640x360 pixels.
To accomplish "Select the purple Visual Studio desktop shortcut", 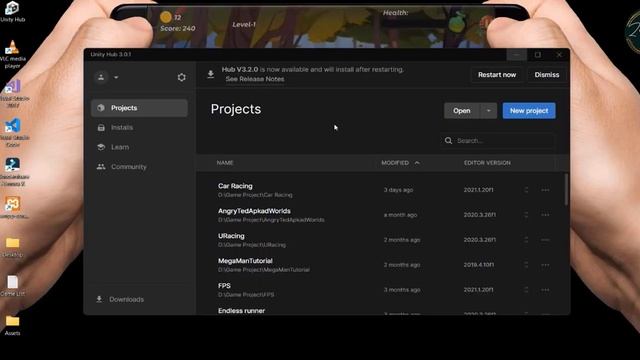I will point(13,93).
